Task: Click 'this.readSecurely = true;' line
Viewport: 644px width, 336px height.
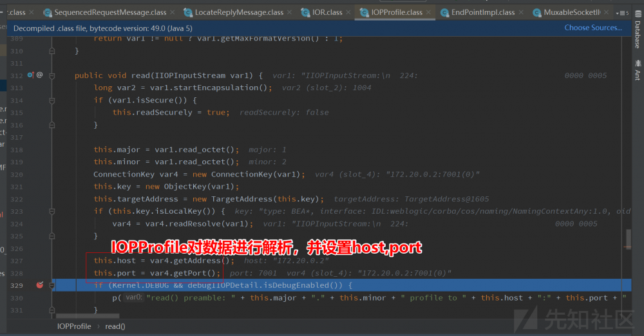Action: 171,112
